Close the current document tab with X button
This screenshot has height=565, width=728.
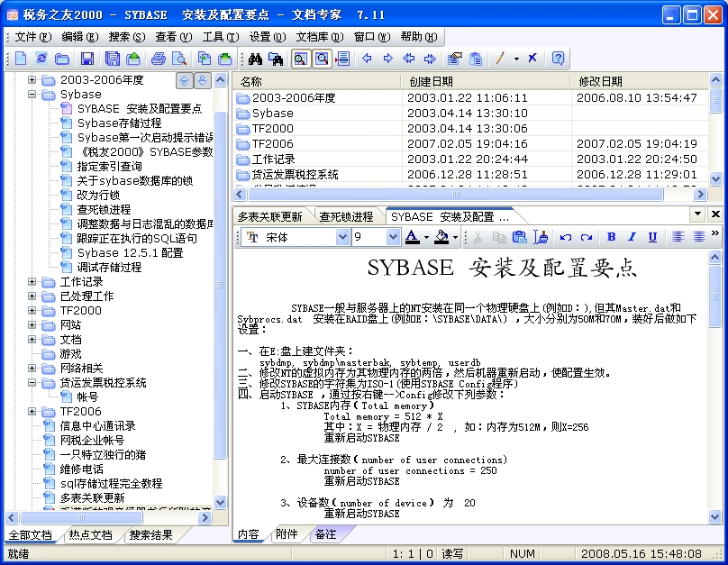click(x=715, y=214)
